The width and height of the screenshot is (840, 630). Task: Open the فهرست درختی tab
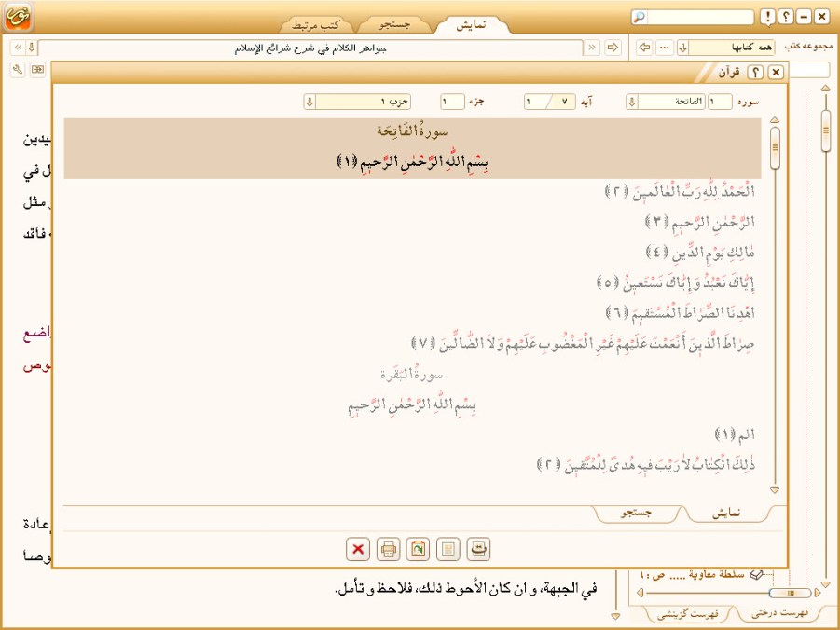click(779, 613)
